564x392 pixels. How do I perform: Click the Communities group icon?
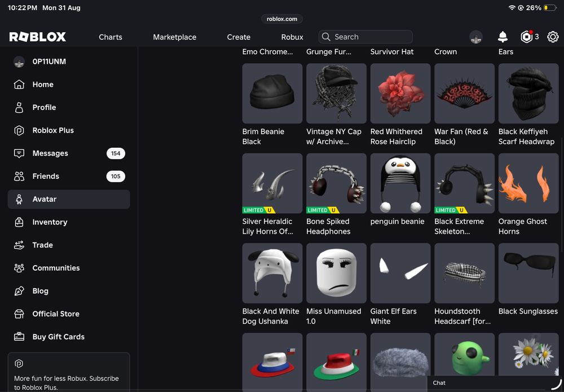(x=19, y=268)
